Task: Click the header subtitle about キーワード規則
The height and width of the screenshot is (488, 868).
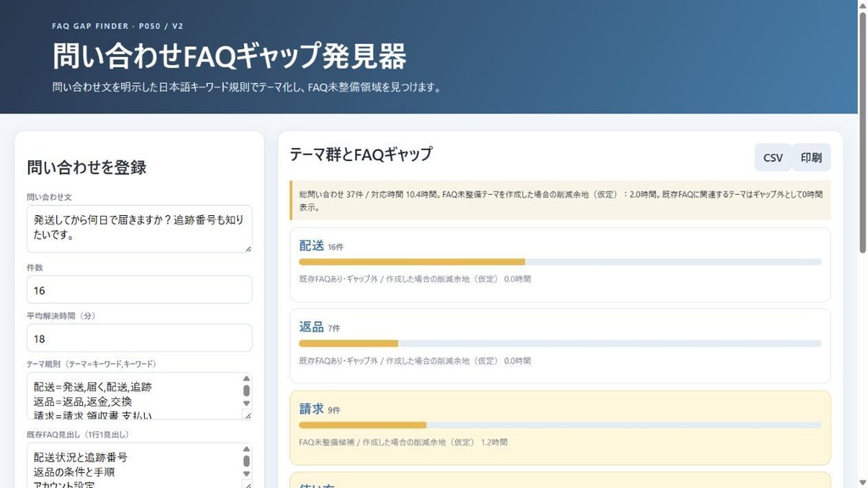Action: point(248,87)
